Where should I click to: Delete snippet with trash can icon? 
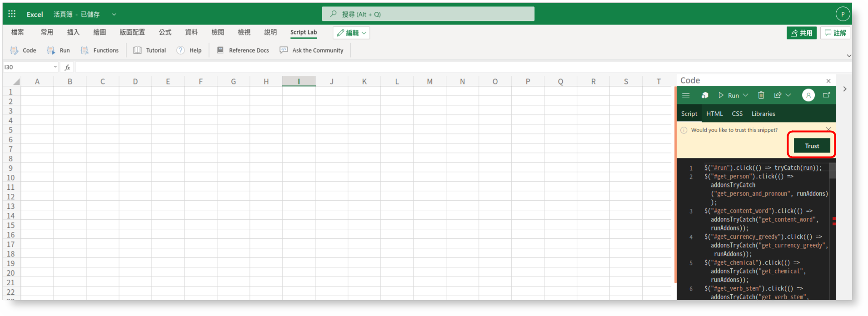[761, 95]
